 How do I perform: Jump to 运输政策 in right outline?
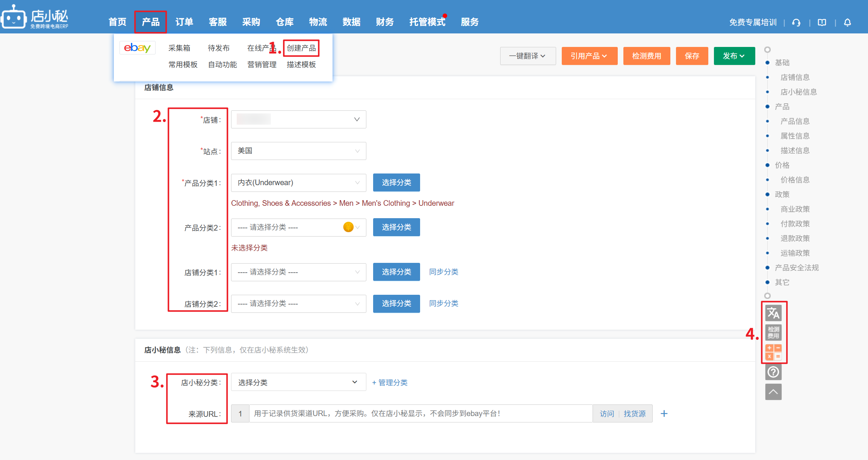click(x=795, y=253)
